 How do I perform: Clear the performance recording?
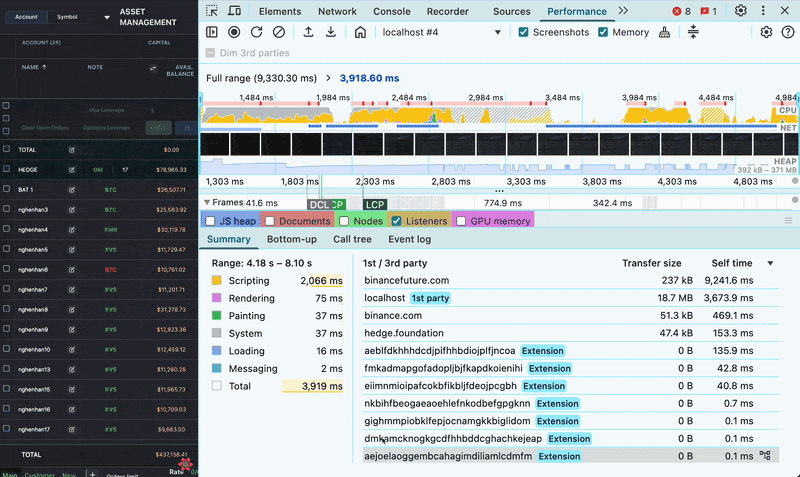coord(279,32)
